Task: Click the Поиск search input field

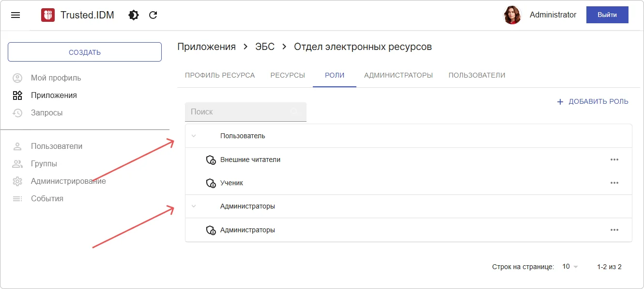Action: [x=237, y=112]
